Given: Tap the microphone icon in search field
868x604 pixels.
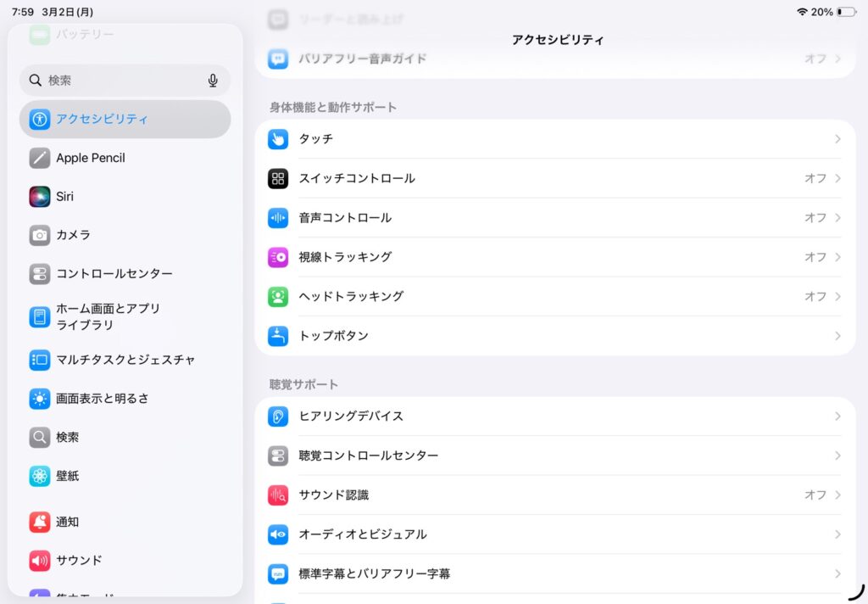Looking at the screenshot, I should [213, 81].
